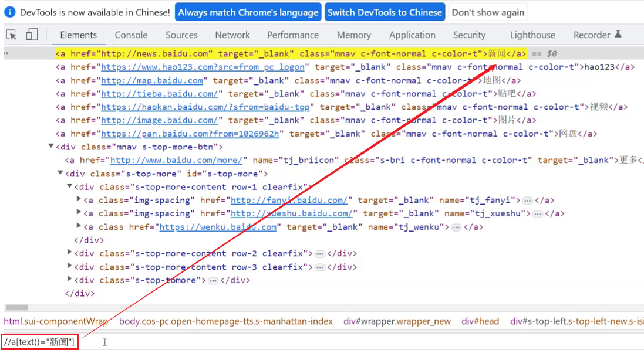Click the horizontal scrollbar thumb
Image resolution: width=644 pixels, height=350 pixels.
16,307
